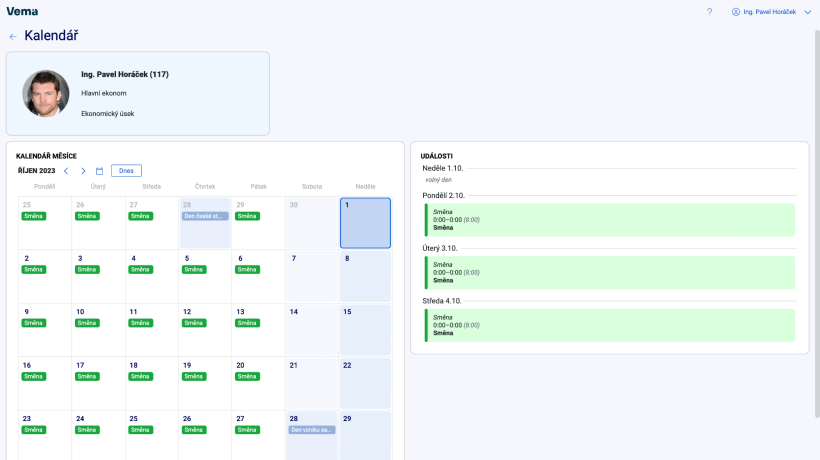
Task: Open the Pondělí 2.10. shift event
Action: (x=610, y=220)
